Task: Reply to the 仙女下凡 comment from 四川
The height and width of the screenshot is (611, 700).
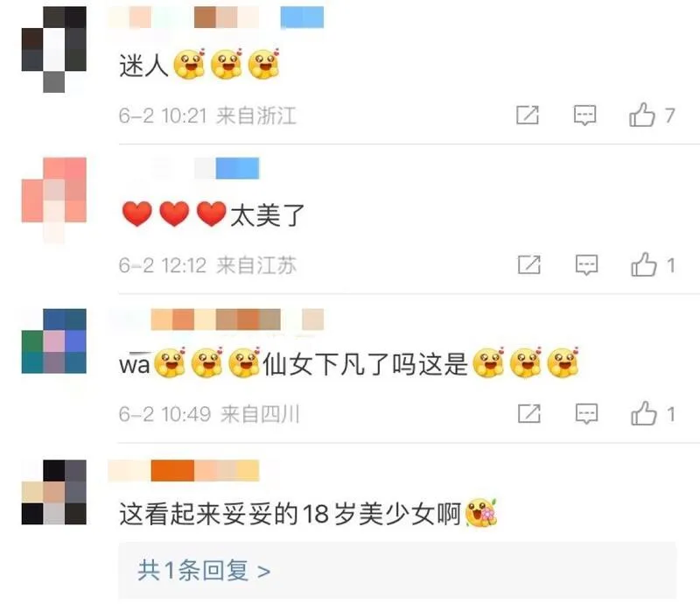Action: pos(586,413)
